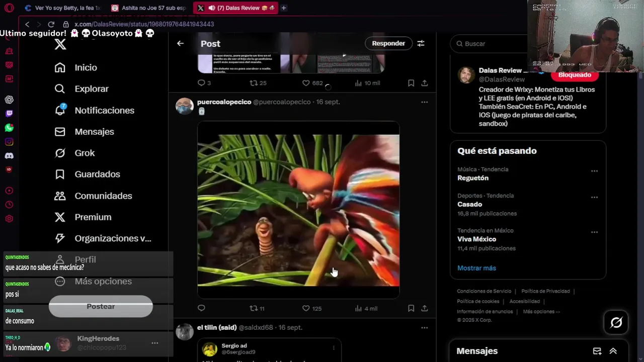This screenshot has width=644, height=362.
Task: Share the top post with 10 mil views
Action: [425, 83]
